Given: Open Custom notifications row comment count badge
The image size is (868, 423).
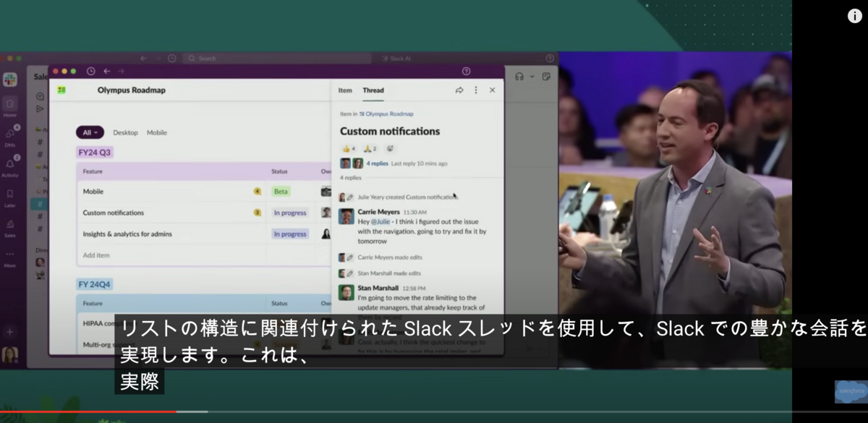Looking at the screenshot, I should 258,213.
